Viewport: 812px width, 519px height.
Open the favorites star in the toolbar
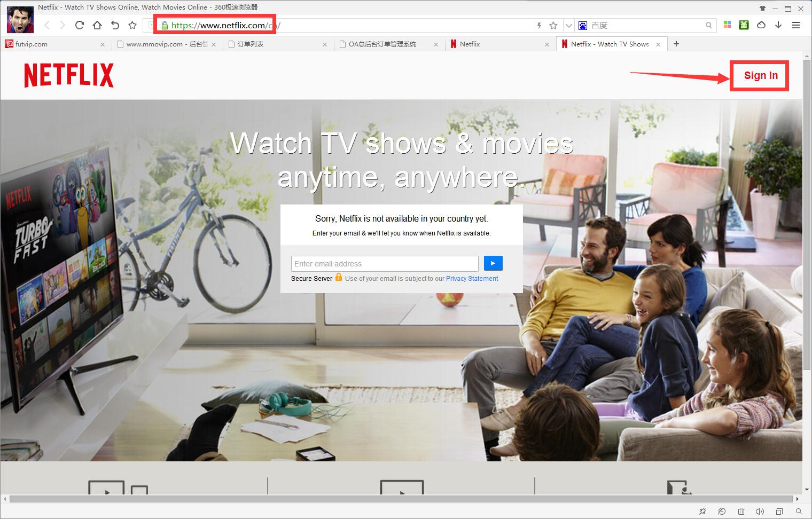pos(132,25)
